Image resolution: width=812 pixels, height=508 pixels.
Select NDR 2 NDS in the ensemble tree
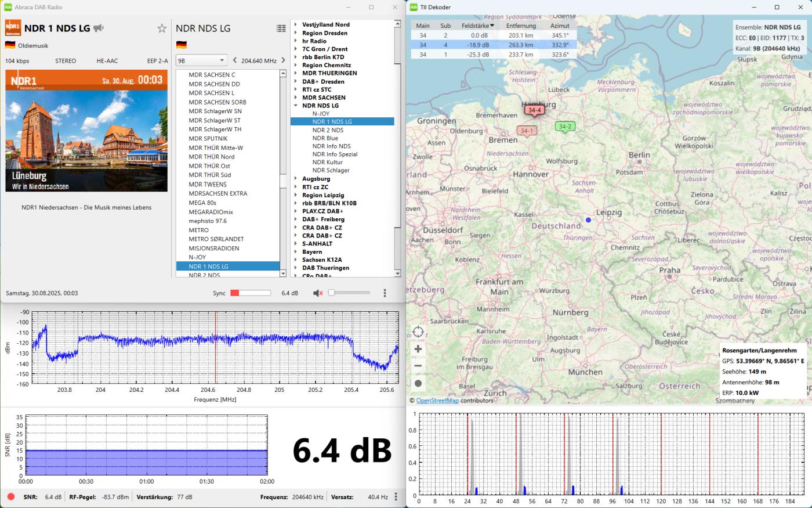point(328,130)
